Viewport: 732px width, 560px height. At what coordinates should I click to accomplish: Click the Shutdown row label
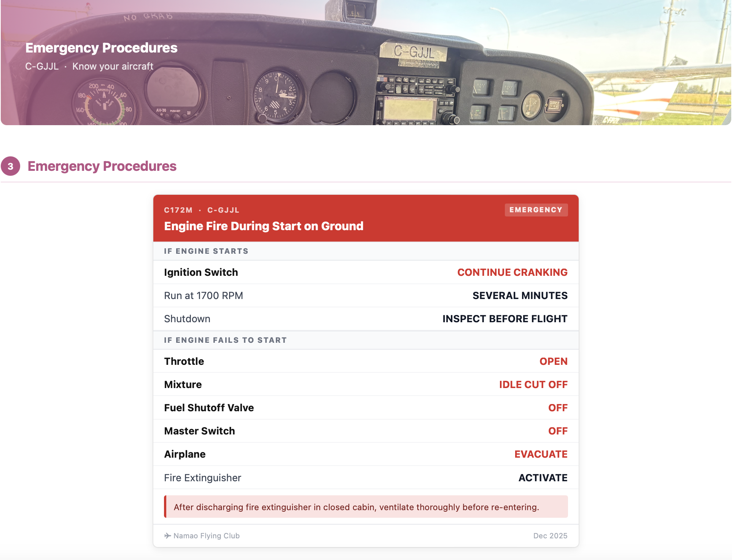tap(187, 319)
